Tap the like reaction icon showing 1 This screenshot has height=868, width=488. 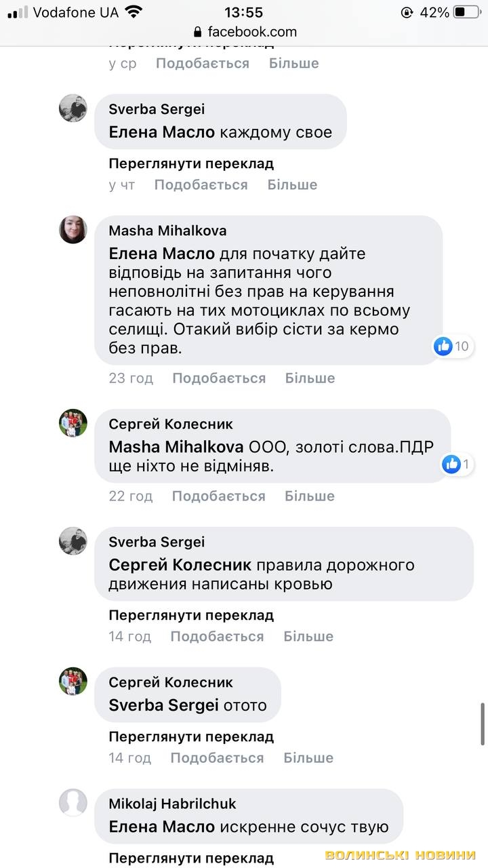451,465
